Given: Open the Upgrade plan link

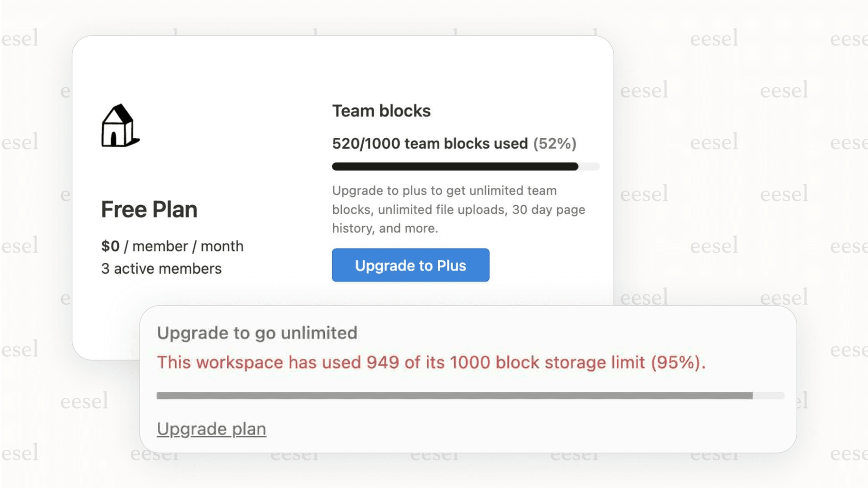Looking at the screenshot, I should [x=211, y=429].
